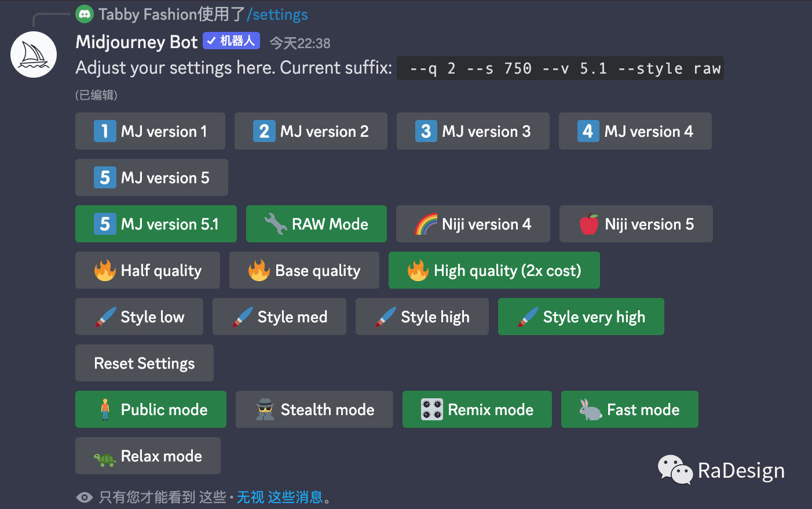Toggle Fast mode
Viewport: 812px width, 509px height.
click(630, 409)
